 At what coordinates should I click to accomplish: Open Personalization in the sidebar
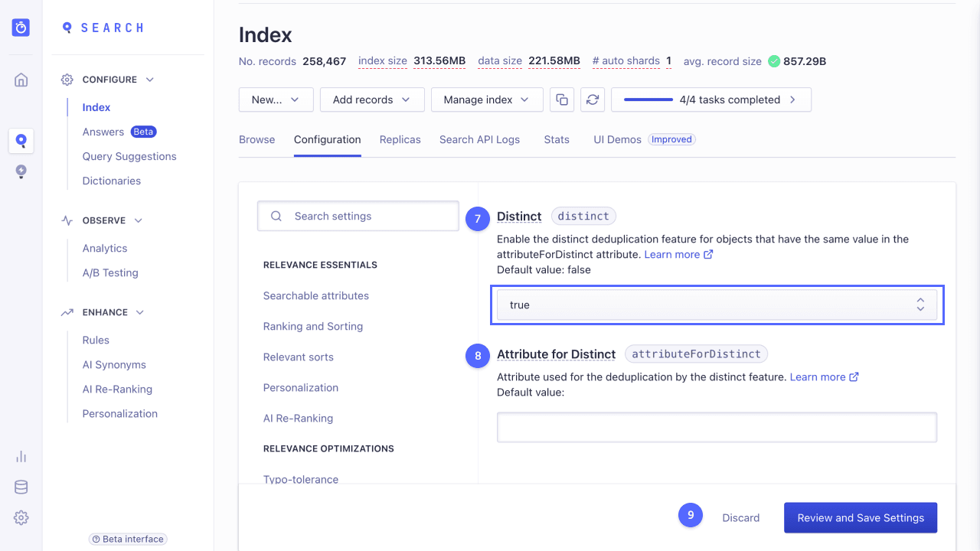pos(120,413)
